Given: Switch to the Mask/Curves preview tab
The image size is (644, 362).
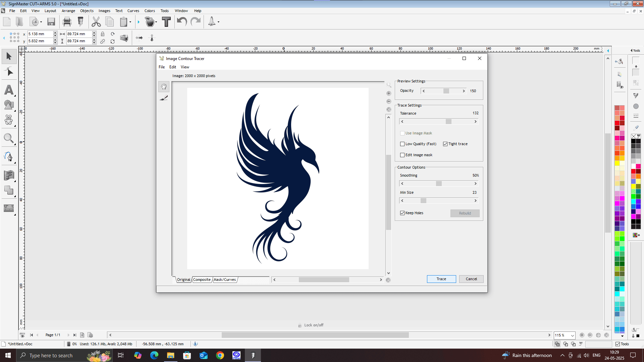Looking at the screenshot, I should click(x=225, y=280).
